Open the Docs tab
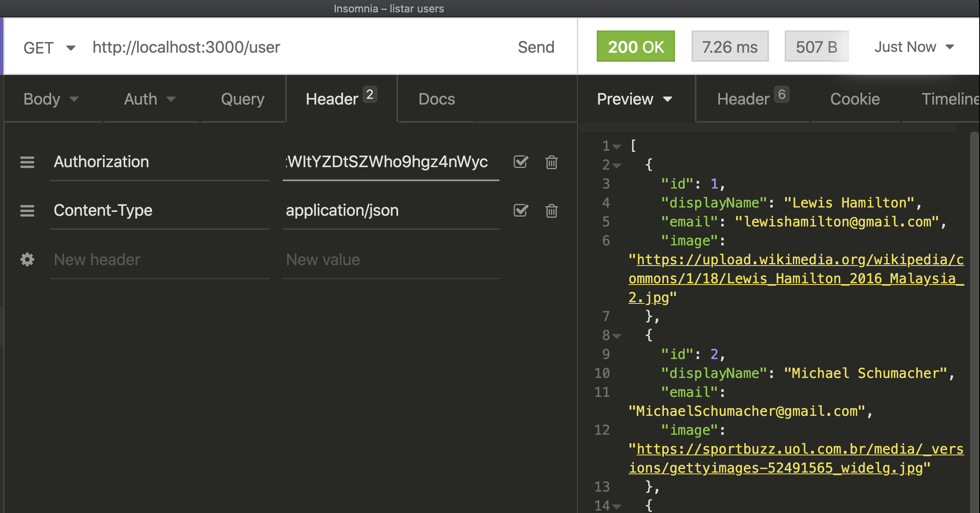Screen dimensions: 980x513 point(436,99)
